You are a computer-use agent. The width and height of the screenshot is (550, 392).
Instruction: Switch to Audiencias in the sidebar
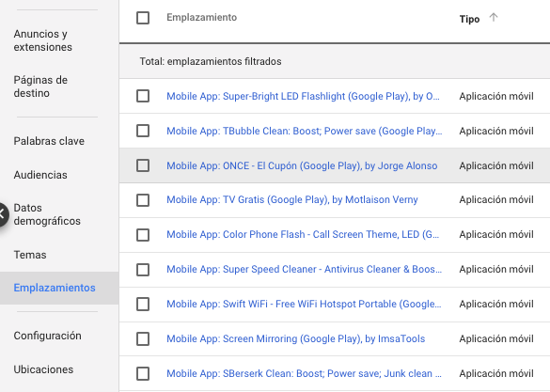[x=40, y=175]
